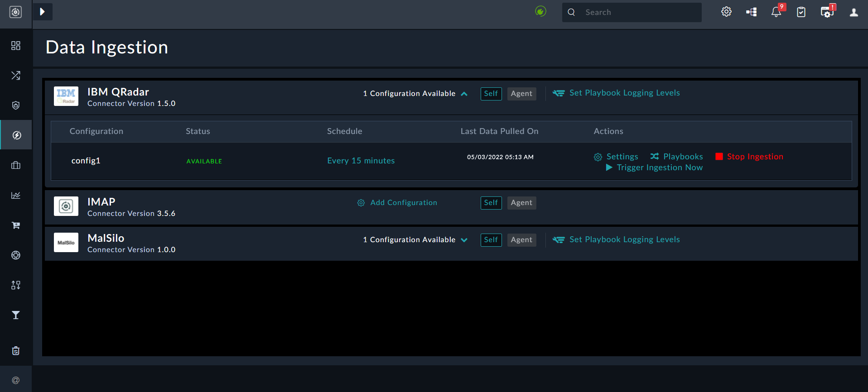
Task: Click Trigger Ingestion Now
Action: [654, 167]
